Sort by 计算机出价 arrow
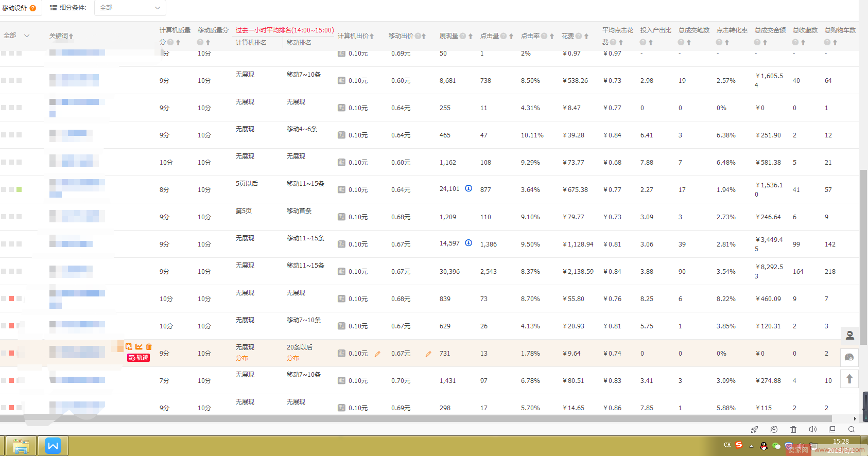This screenshot has height=456, width=868. (372, 36)
